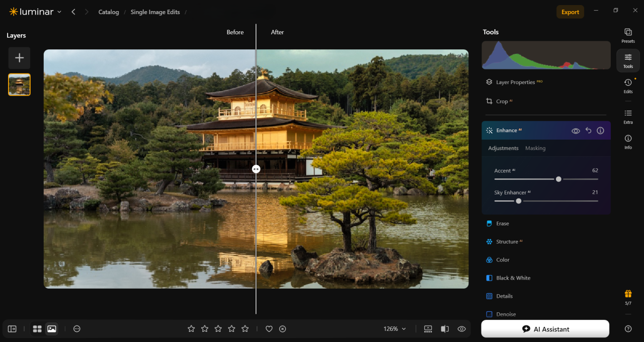Image resolution: width=644 pixels, height=342 pixels.
Task: Click the Export button
Action: click(x=570, y=12)
